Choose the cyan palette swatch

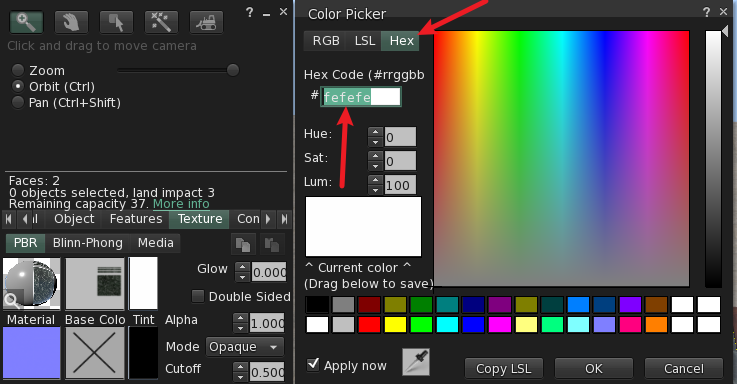point(447,324)
